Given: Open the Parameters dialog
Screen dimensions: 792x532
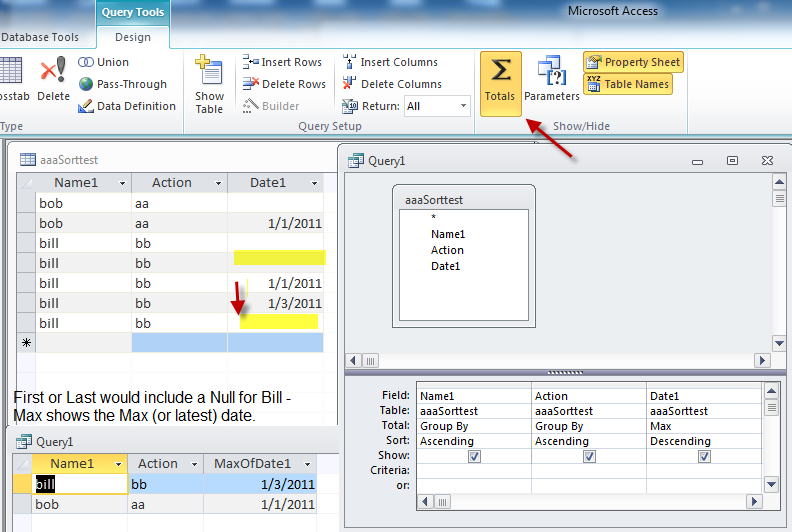Looking at the screenshot, I should pos(552,79).
